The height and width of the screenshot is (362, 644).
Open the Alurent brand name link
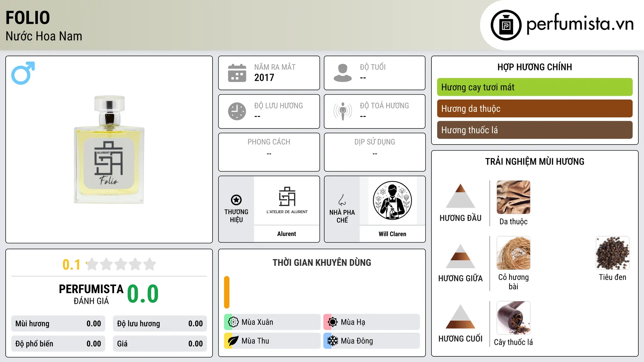286,234
